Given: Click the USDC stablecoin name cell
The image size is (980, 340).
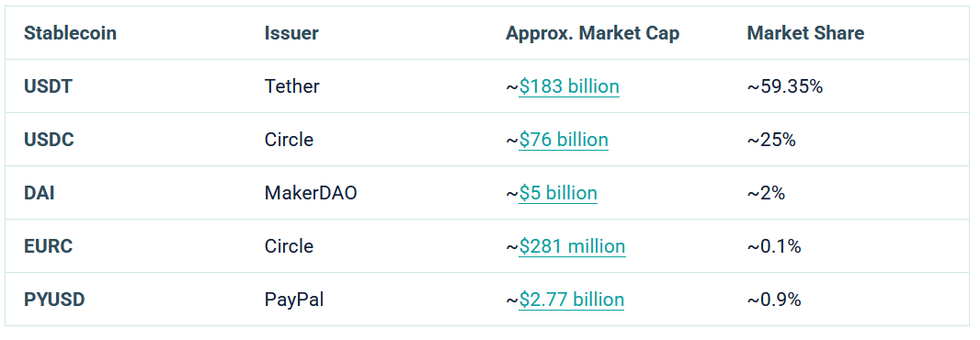Looking at the screenshot, I should tap(49, 140).
